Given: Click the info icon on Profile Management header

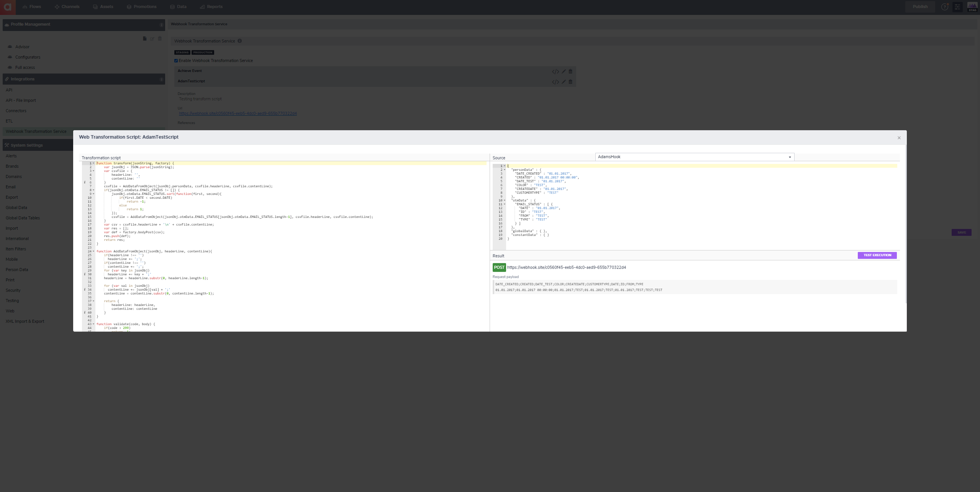Looking at the screenshot, I should (161, 25).
